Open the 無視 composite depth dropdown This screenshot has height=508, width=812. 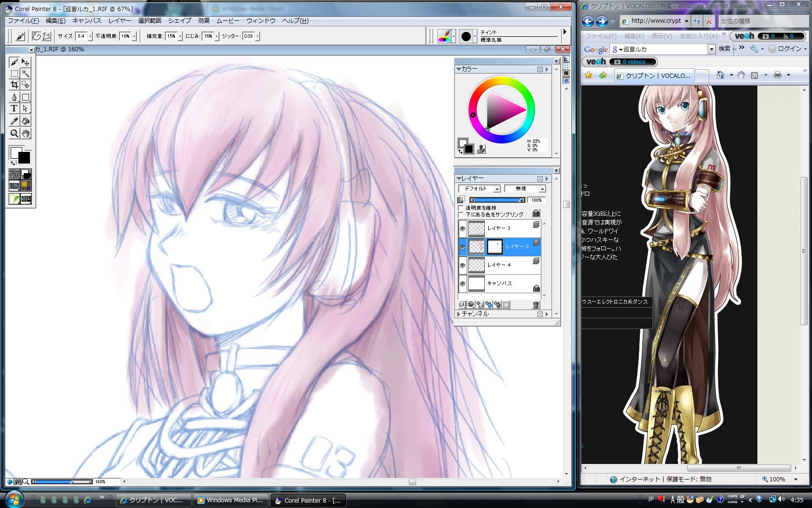[525, 189]
